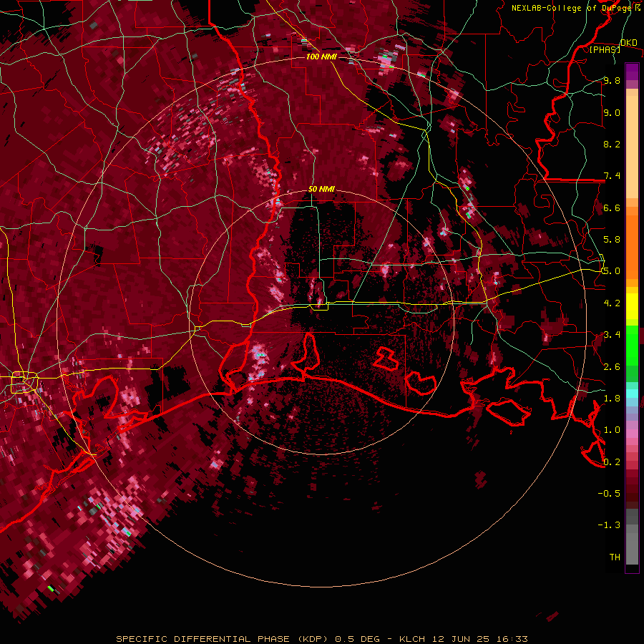The height and width of the screenshot is (644, 644).
Task: Click the -0.5 value on color scale
Action: click(x=609, y=494)
